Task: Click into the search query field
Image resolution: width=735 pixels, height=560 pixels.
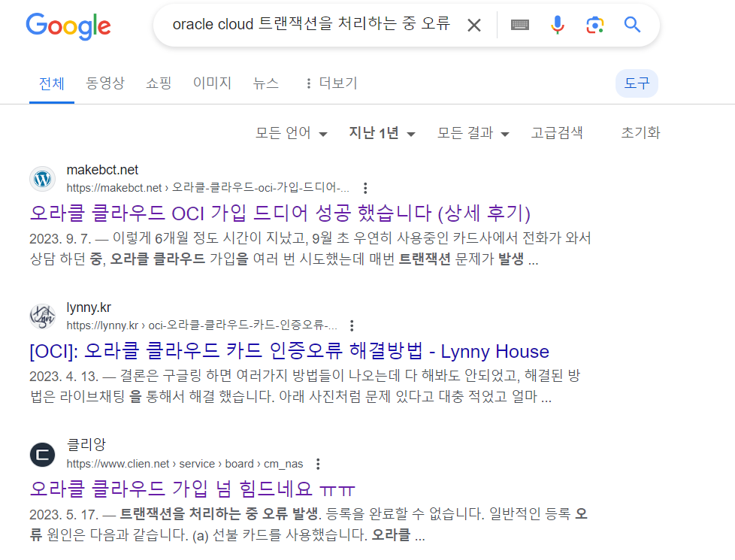Action: 311,24
